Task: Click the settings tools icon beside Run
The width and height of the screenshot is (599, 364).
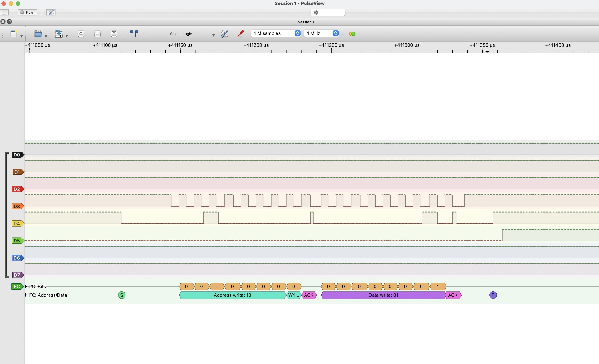Action: click(51, 12)
